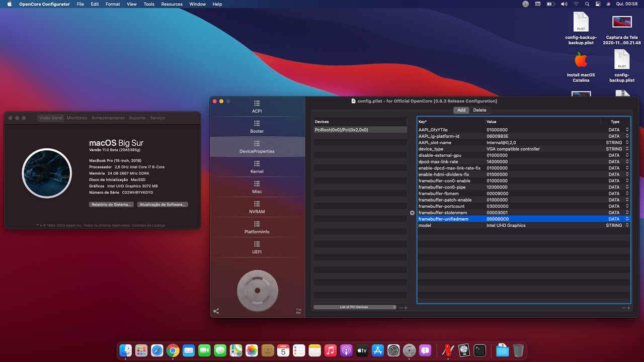The width and height of the screenshot is (644, 362).
Task: Open type dropdown for model row
Action: coord(627,225)
